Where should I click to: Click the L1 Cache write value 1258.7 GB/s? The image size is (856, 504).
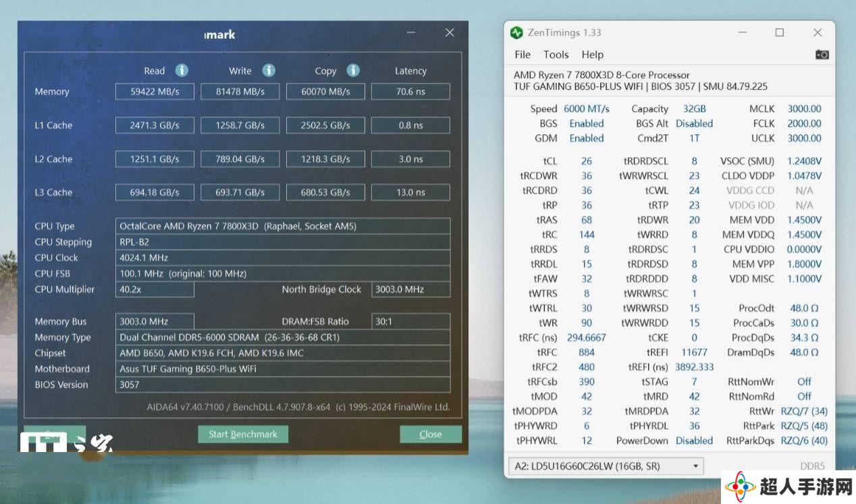[240, 125]
